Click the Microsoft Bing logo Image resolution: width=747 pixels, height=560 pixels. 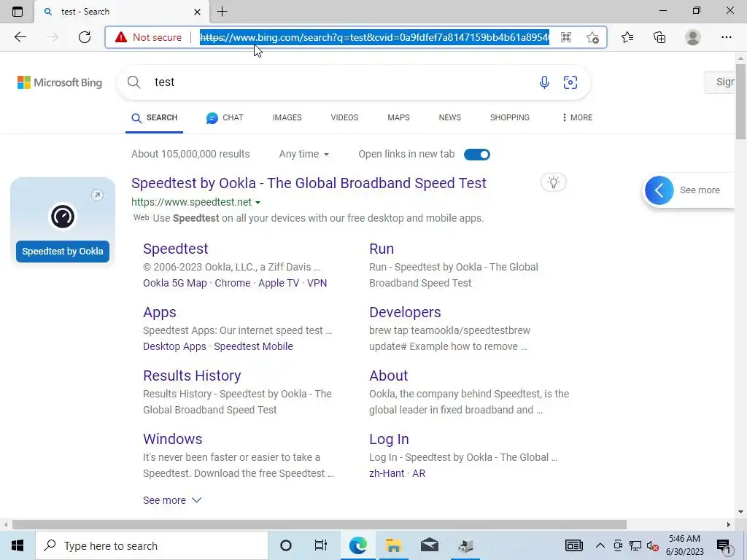pyautogui.click(x=60, y=82)
